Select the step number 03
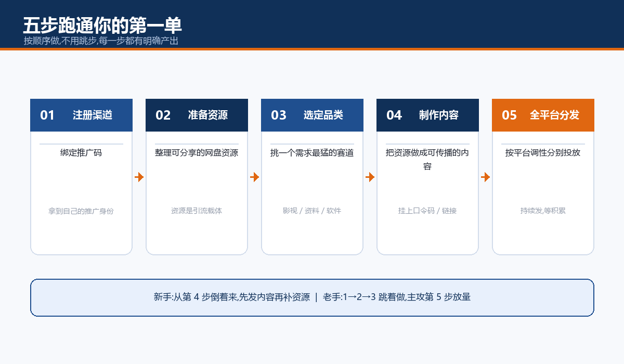Viewport: 624px width, 364px height. (x=279, y=115)
